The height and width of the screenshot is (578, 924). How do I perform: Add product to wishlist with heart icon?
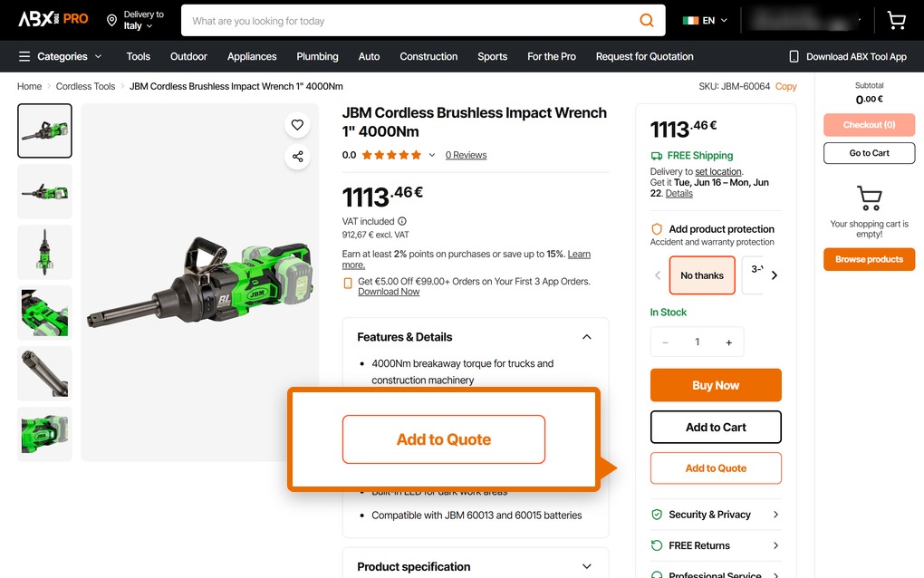click(x=298, y=125)
